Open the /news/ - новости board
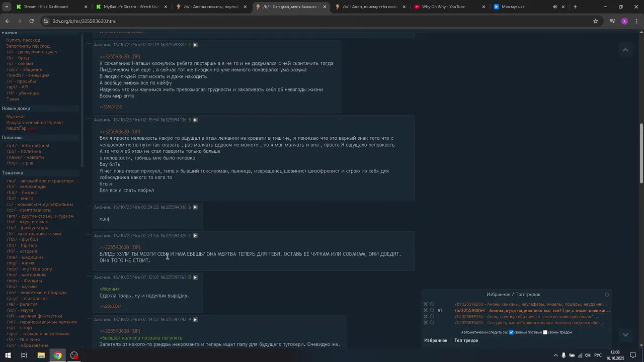The width and height of the screenshot is (644, 362). pyautogui.click(x=25, y=157)
